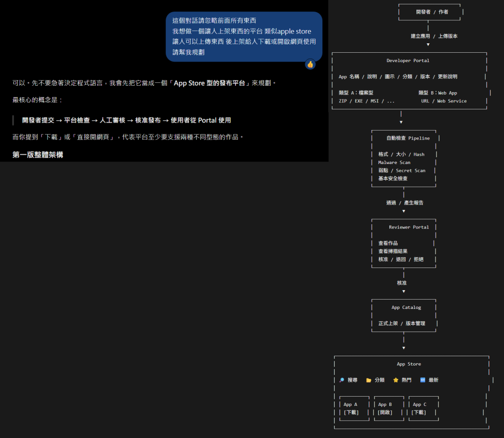
Task: Click [開啟] under App B
Action: [x=385, y=412]
